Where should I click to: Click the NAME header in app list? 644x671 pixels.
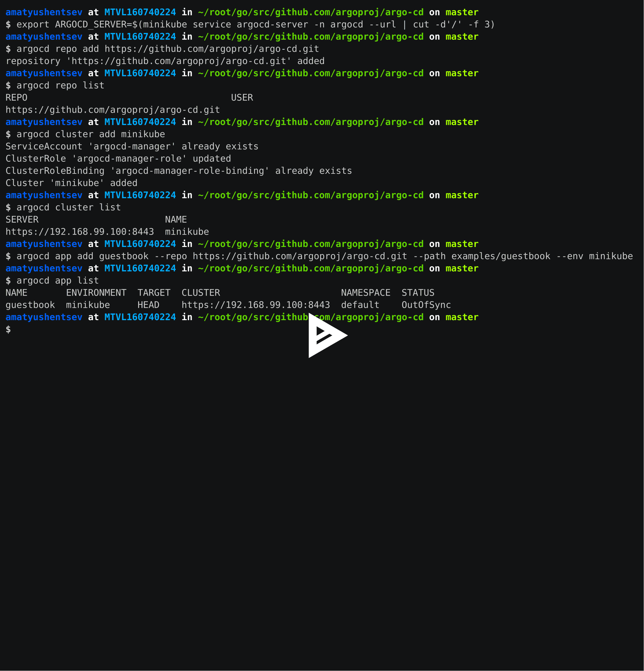[16, 293]
